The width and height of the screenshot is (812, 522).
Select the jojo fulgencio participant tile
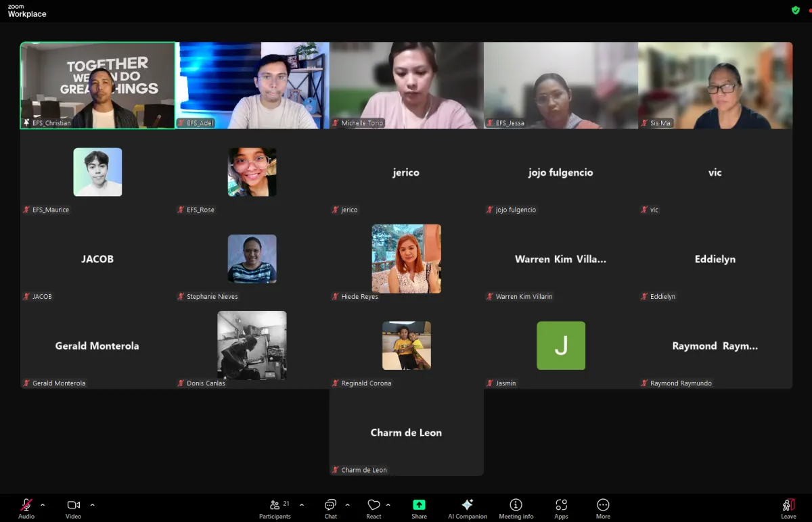(x=561, y=172)
